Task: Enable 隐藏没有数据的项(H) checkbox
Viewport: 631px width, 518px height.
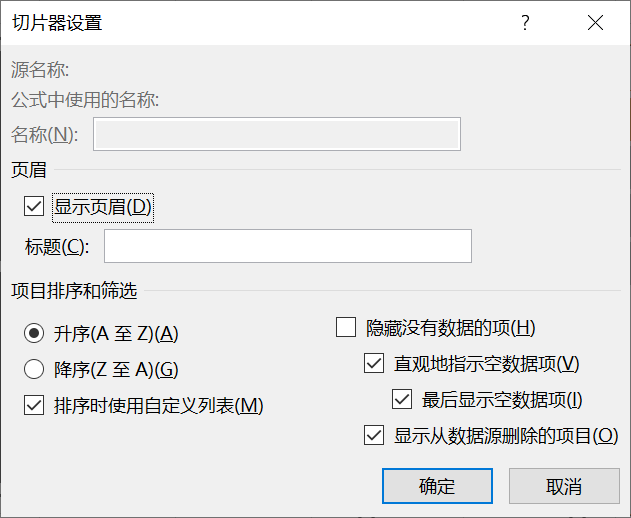Action: coord(346,327)
